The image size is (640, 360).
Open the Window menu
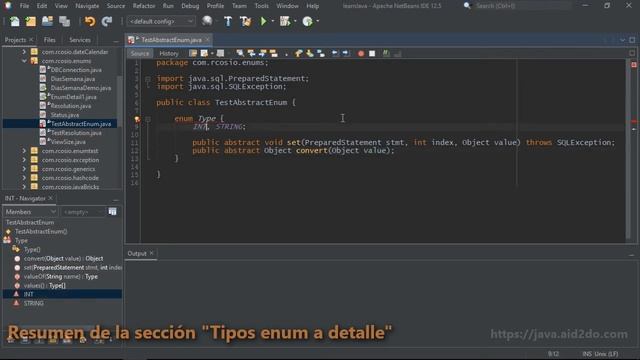(287, 6)
